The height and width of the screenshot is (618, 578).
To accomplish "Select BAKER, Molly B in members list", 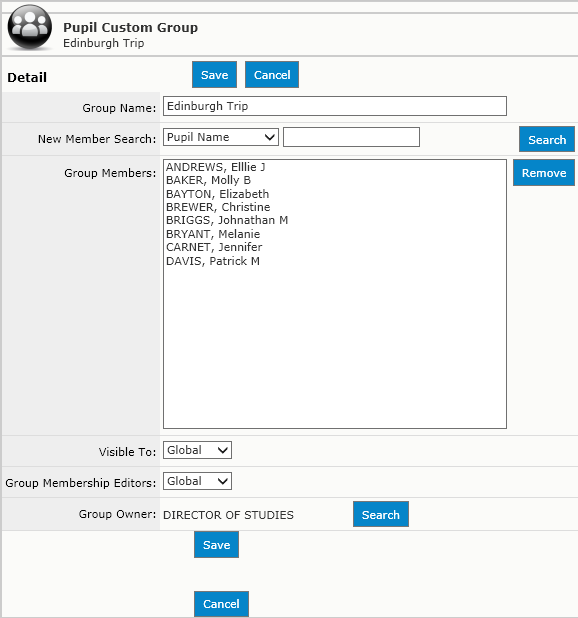I will point(208,180).
